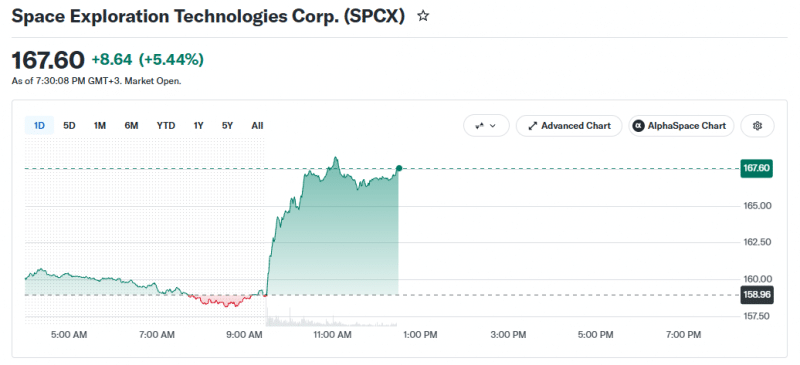This screenshot has width=800, height=365.
Task: Click the 157.50 axis label
Action: 757,316
